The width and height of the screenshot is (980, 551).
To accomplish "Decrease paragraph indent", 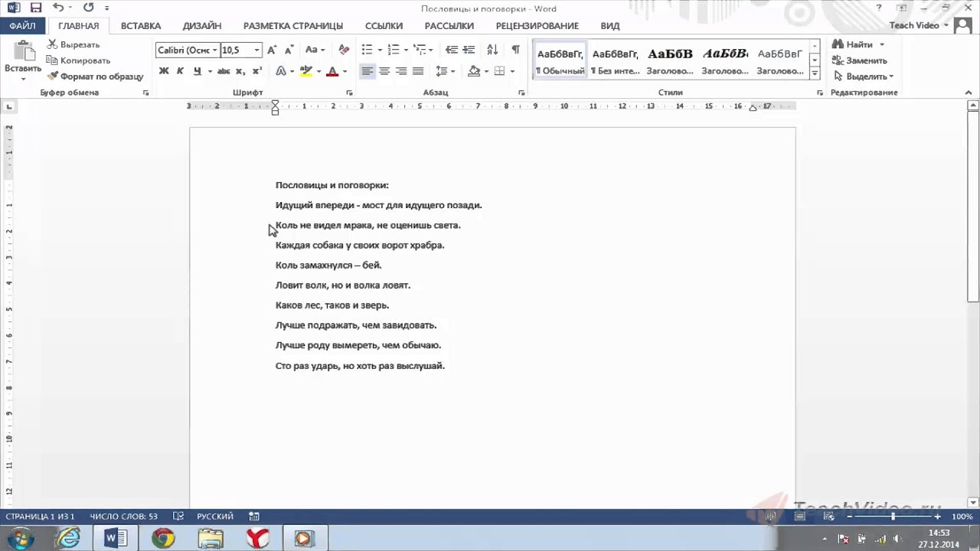I will pos(452,50).
